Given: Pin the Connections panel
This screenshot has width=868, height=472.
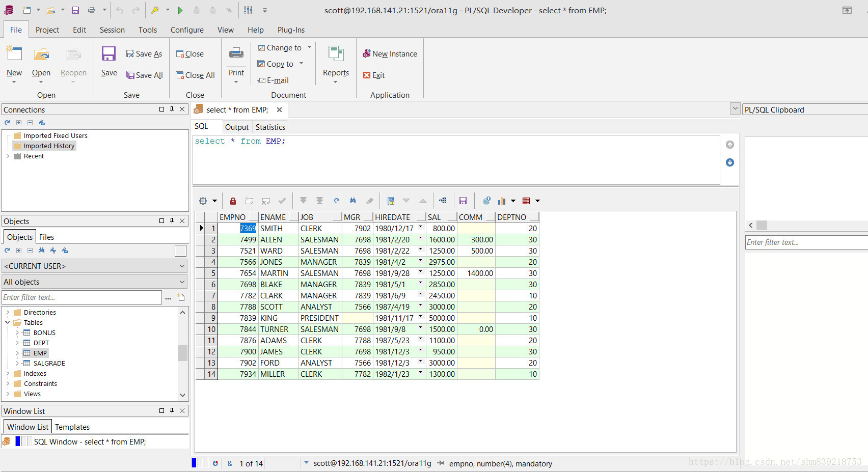Looking at the screenshot, I should [172, 109].
